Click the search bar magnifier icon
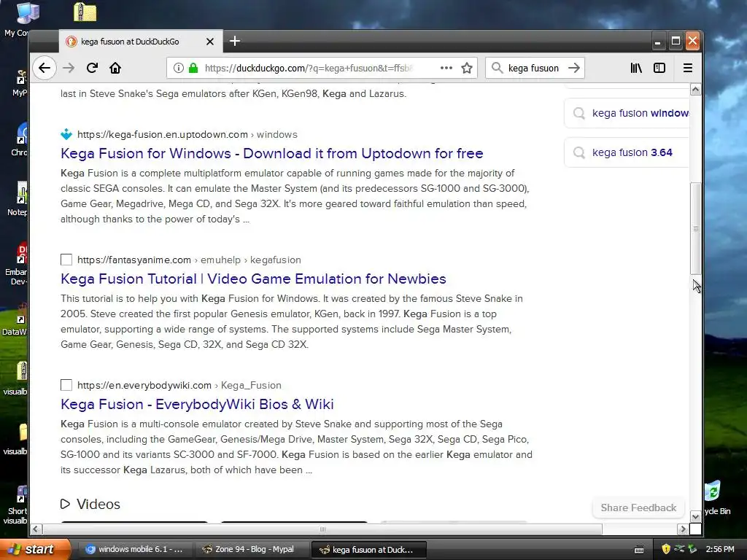The height and width of the screenshot is (560, 747). coord(497,68)
